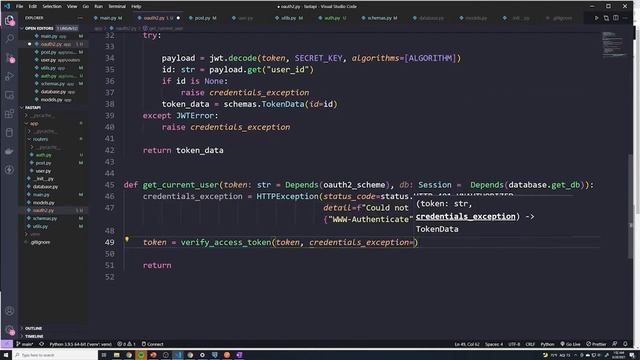Image resolution: width=640 pixels, height=360 pixels.
Task: Click the split editor icon
Action: coord(616,18)
